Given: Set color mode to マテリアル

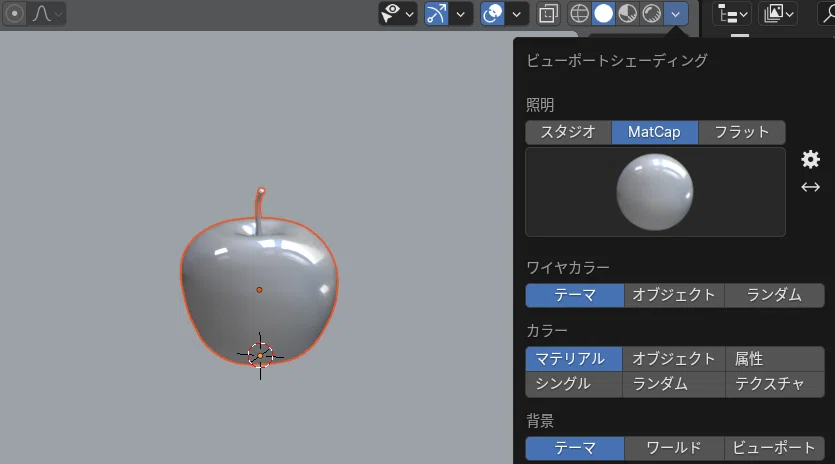Looking at the screenshot, I should [574, 359].
